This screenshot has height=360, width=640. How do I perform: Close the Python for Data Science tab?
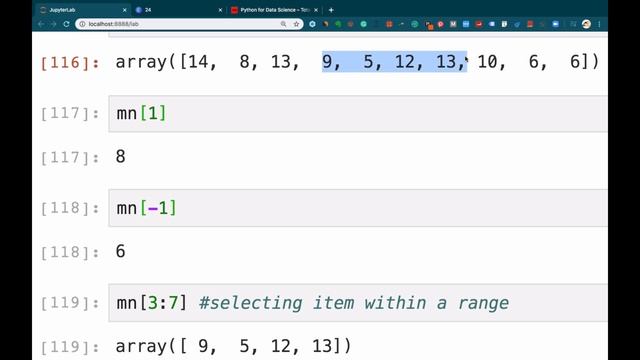pos(316,10)
